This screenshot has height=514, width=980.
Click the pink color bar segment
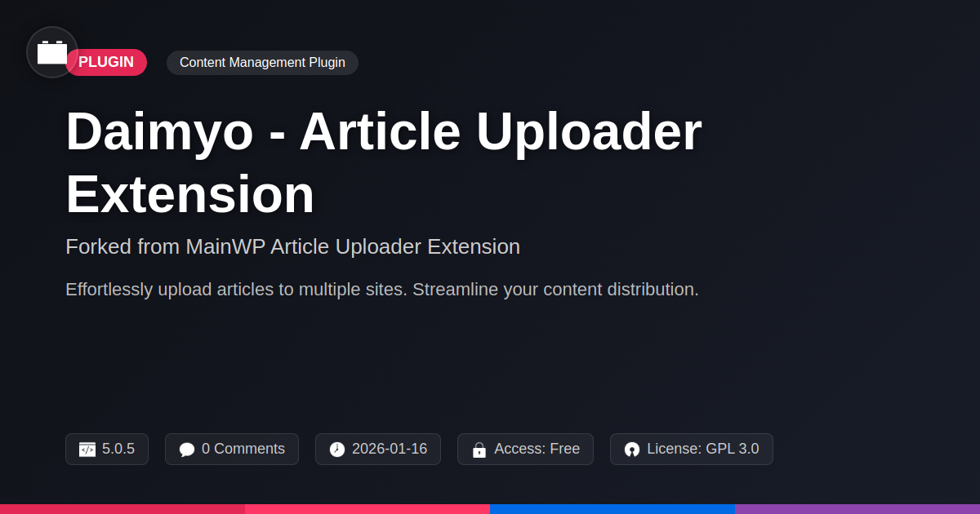367,509
